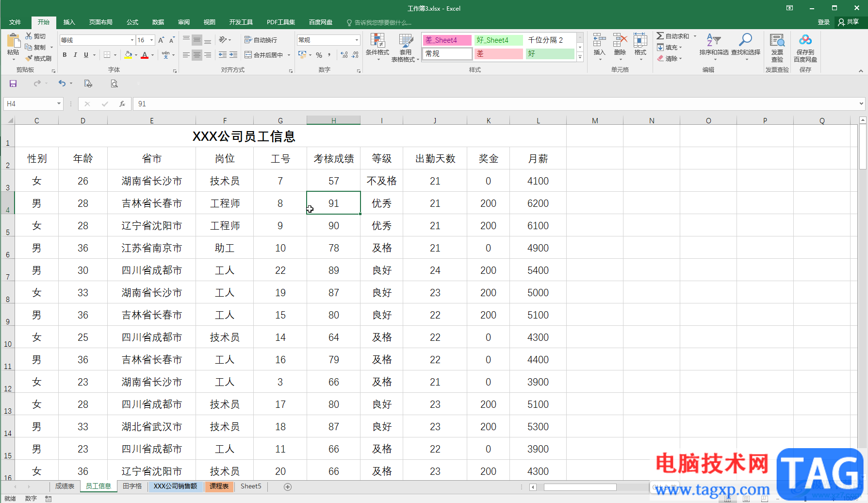This screenshot has height=503, width=868.
Task: Click the formula bar showing 91
Action: [x=499, y=104]
